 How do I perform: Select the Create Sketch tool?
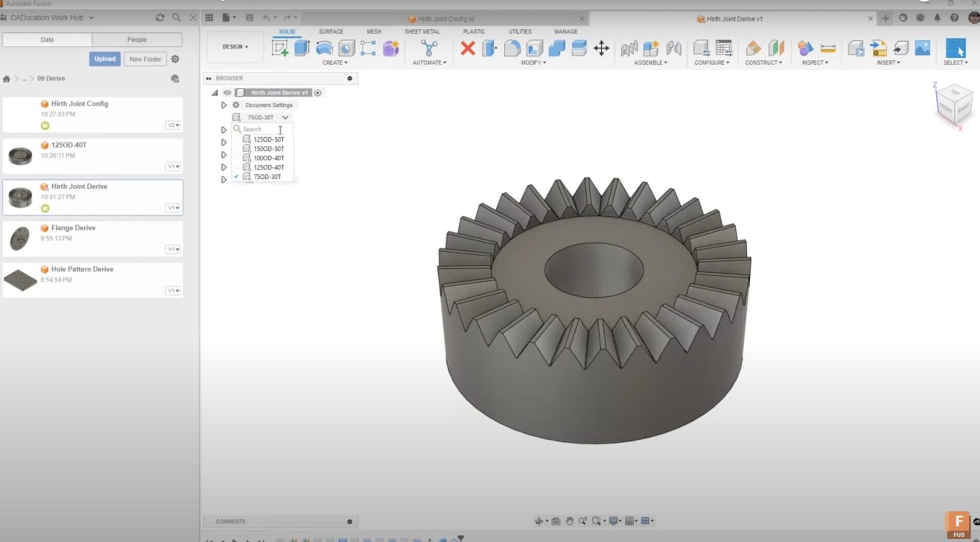pos(280,48)
